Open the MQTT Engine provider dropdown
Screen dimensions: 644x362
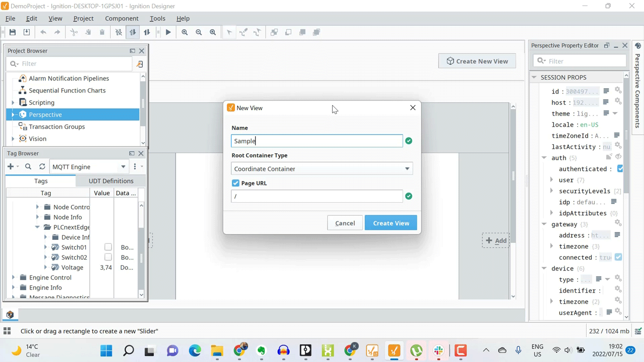point(89,166)
